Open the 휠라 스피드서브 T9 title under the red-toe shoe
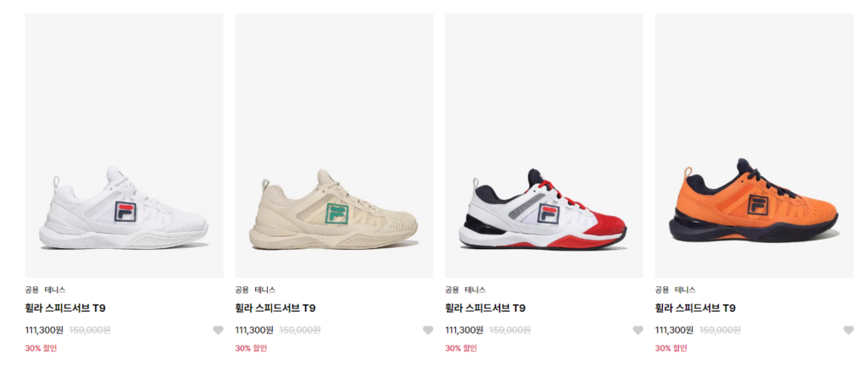 coord(486,308)
